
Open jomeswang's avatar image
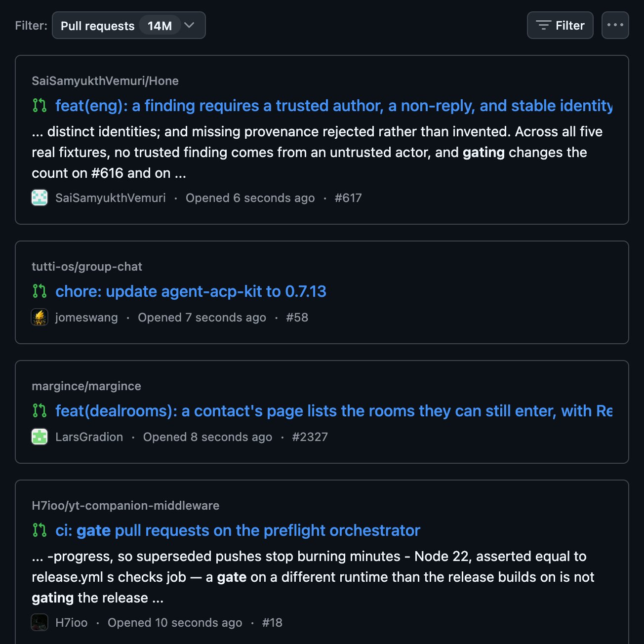point(40,317)
